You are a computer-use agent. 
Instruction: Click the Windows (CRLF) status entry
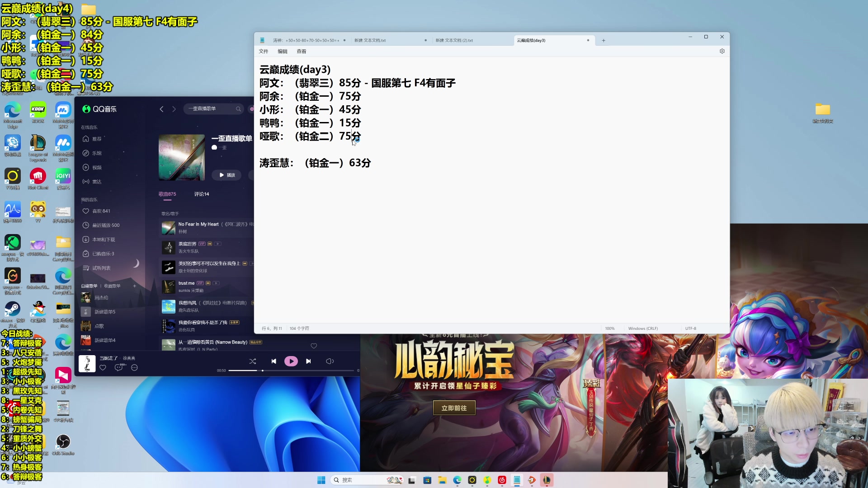click(x=643, y=328)
